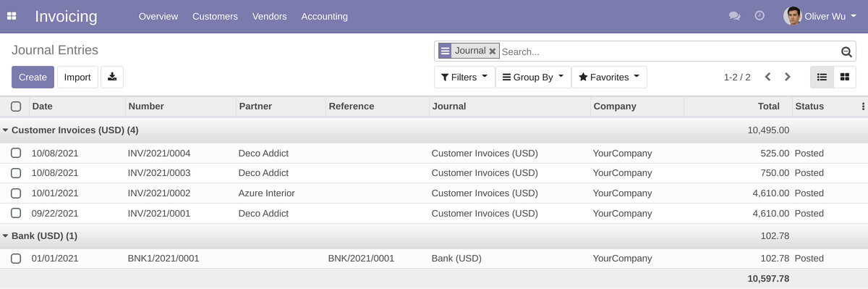
Task: Click the Azure Interior partner cell
Action: 267,193
